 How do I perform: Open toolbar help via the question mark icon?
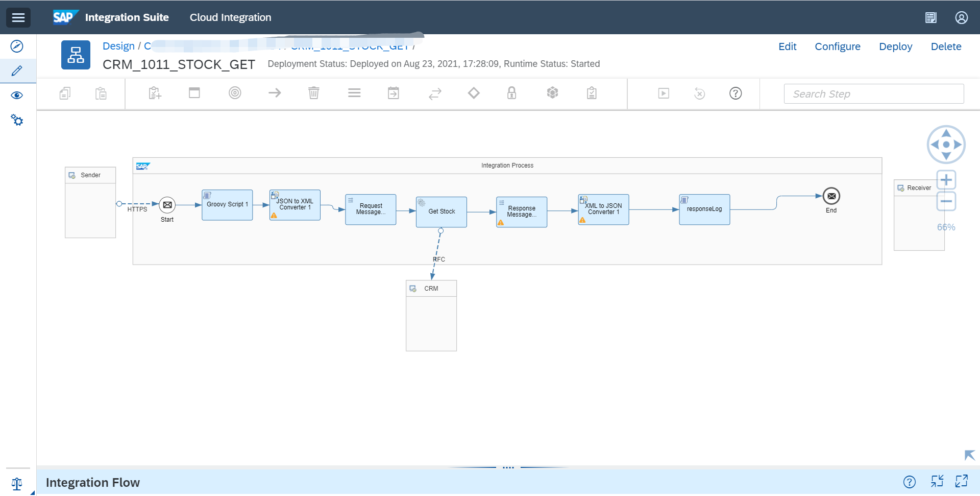tap(736, 93)
